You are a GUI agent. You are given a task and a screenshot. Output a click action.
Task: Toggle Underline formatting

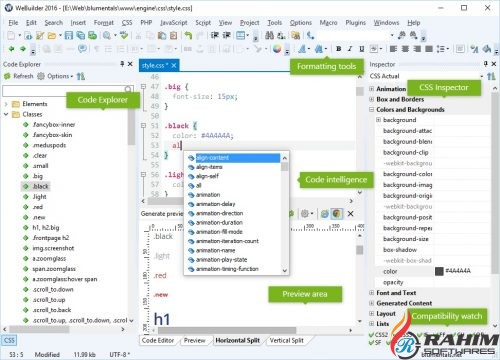[362, 49]
